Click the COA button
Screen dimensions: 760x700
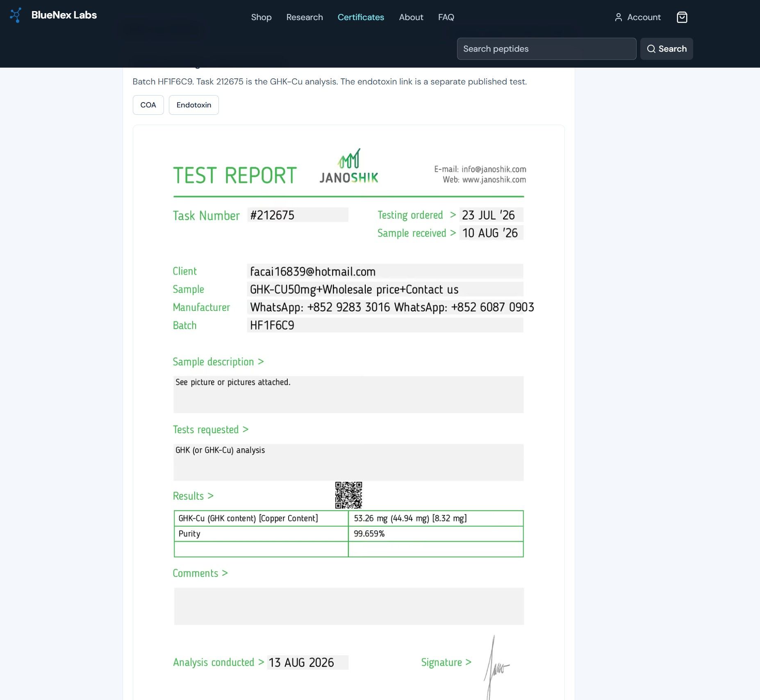tap(148, 105)
